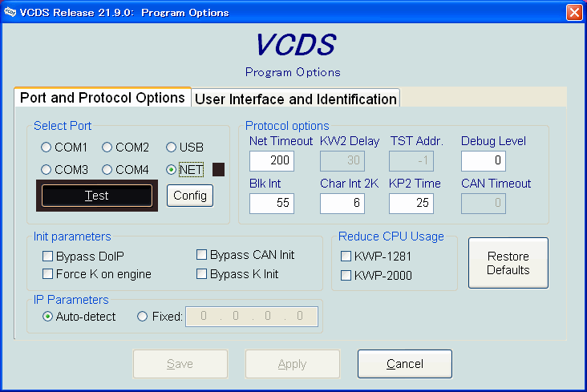
Task: Select Auto-detect IP parameter
Action: pos(47,317)
